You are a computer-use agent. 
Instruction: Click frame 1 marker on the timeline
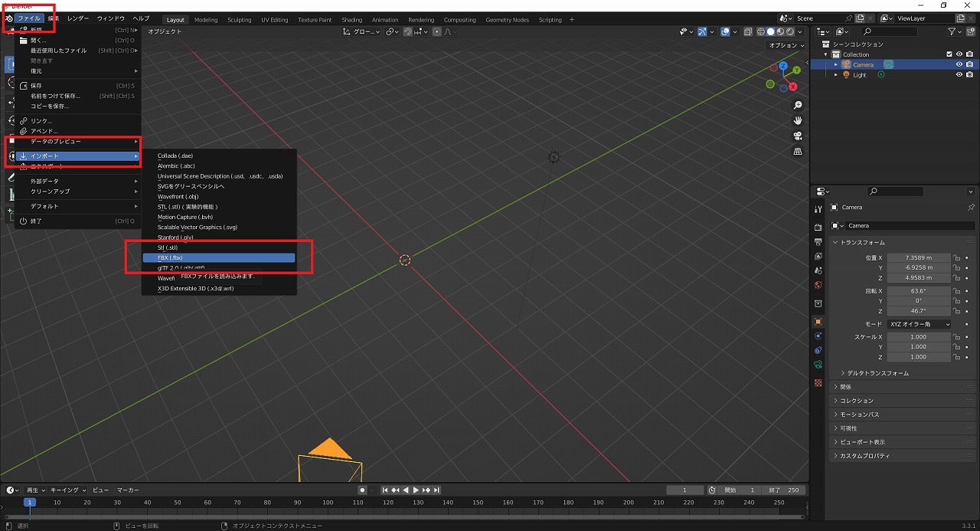(x=29, y=502)
